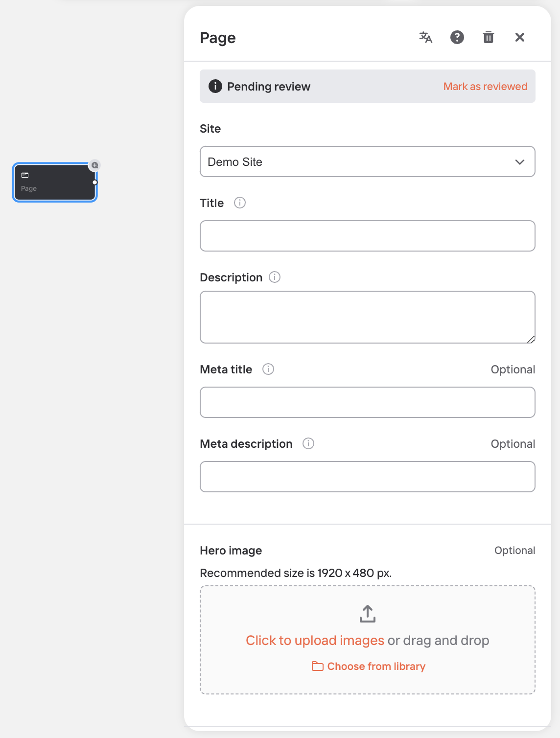Mark as reviewed link
The width and height of the screenshot is (560, 738).
486,86
